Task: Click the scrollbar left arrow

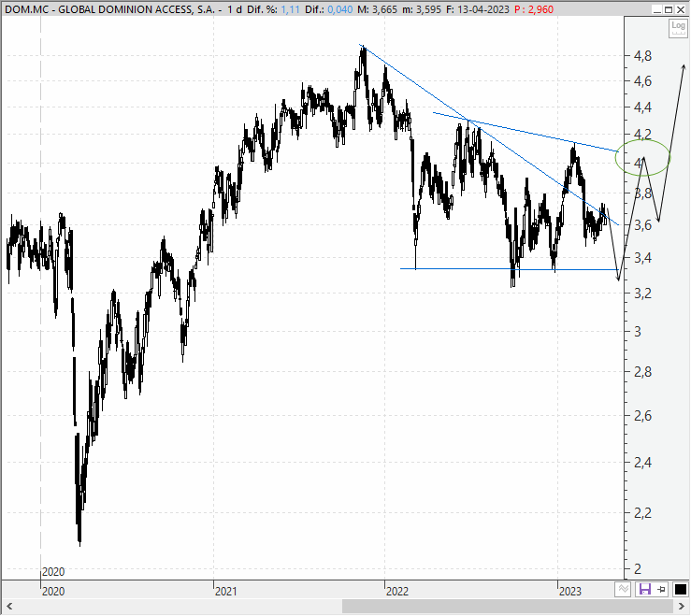Action: [8, 607]
